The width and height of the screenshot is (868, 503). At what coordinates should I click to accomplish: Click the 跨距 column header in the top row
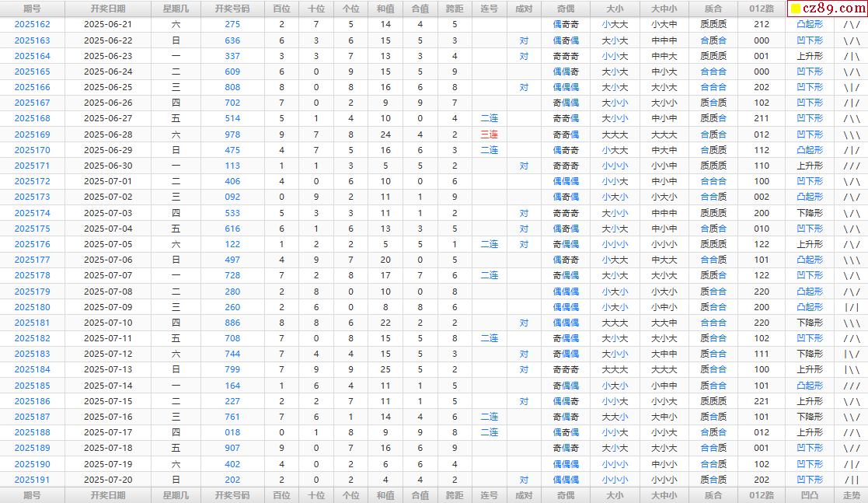pyautogui.click(x=455, y=9)
